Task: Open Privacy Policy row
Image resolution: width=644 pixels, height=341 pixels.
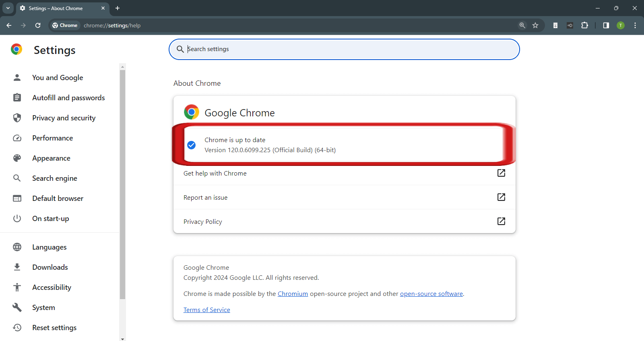Action: pos(345,221)
